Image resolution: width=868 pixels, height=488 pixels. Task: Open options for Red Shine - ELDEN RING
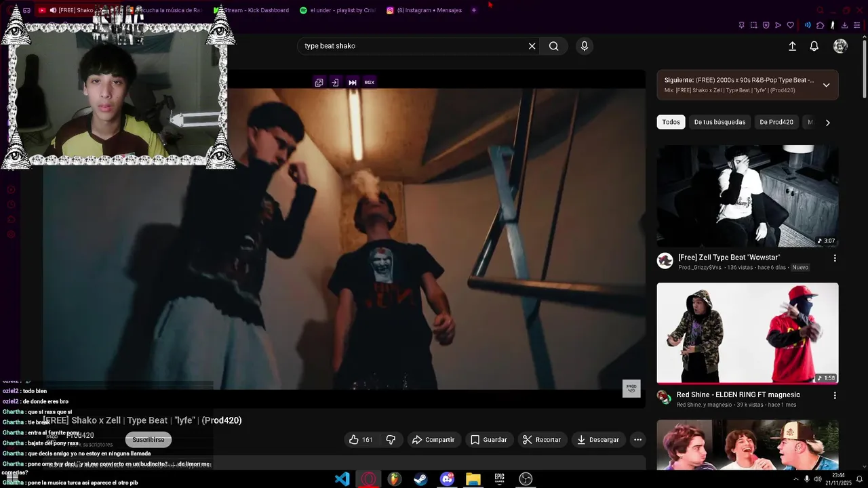click(x=835, y=395)
